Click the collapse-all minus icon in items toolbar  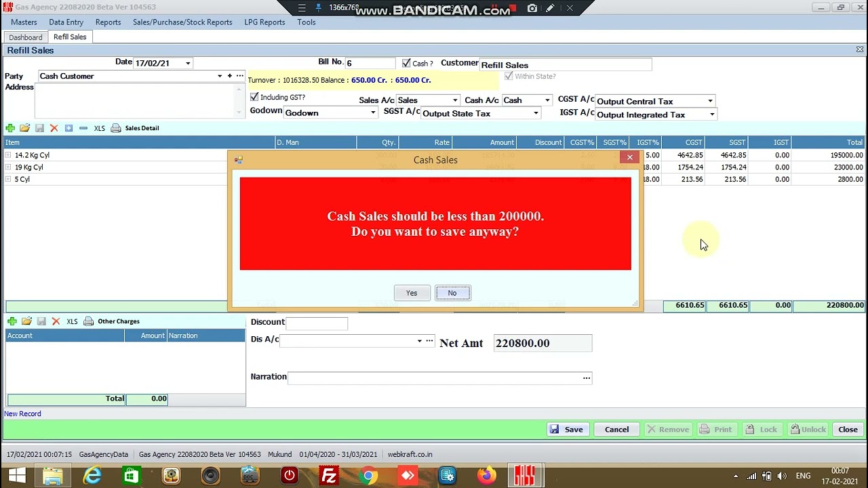coord(83,128)
